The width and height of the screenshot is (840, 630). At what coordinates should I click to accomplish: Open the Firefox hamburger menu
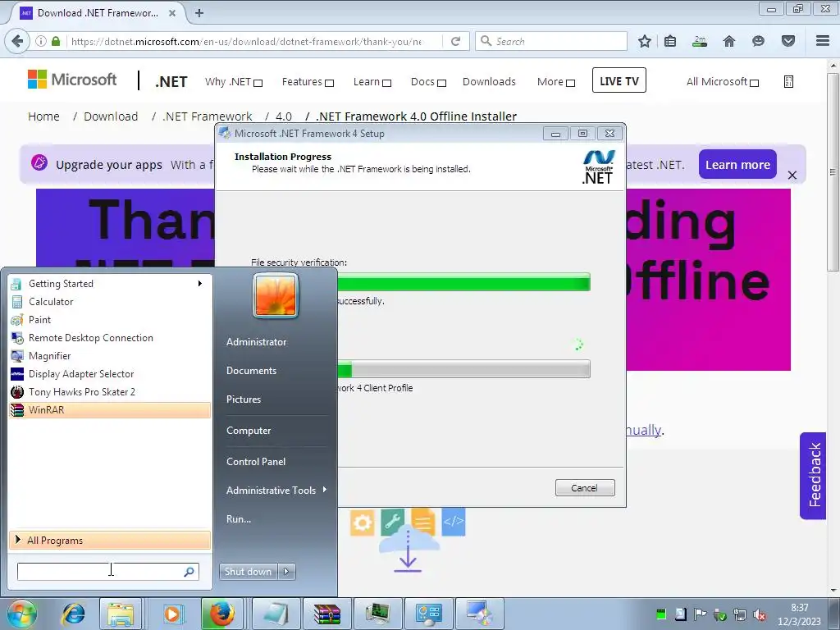[823, 41]
